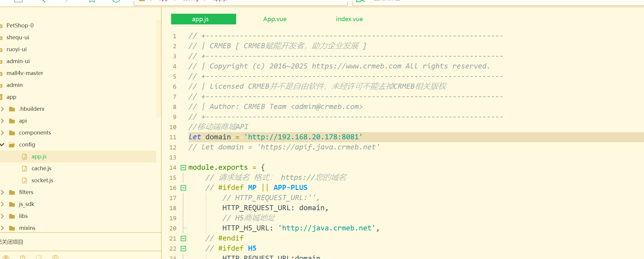
Task: Expand the libs folder chevron
Action: (x=2, y=216)
